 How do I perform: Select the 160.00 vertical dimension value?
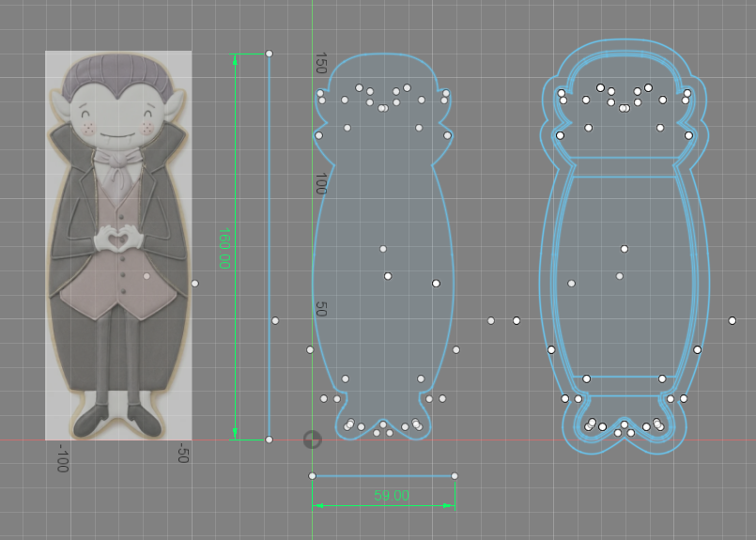coord(224,248)
